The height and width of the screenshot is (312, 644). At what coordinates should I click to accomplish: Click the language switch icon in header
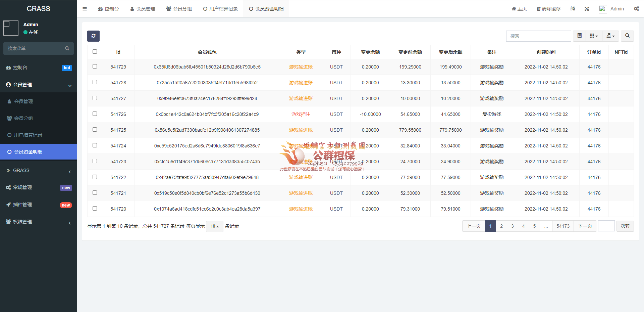[x=573, y=9]
